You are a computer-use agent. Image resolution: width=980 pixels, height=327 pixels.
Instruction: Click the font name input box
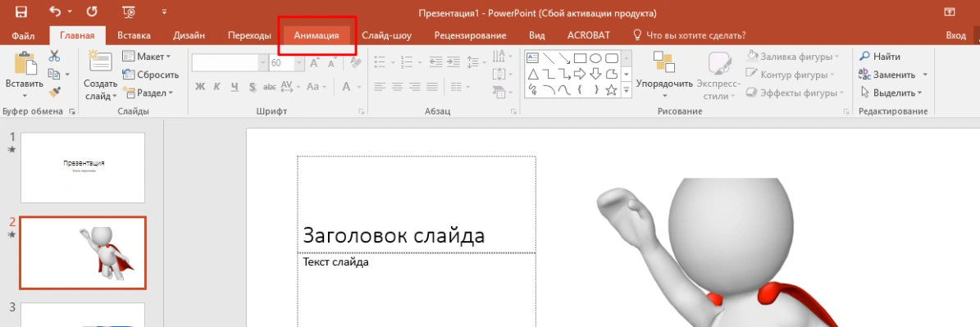225,63
